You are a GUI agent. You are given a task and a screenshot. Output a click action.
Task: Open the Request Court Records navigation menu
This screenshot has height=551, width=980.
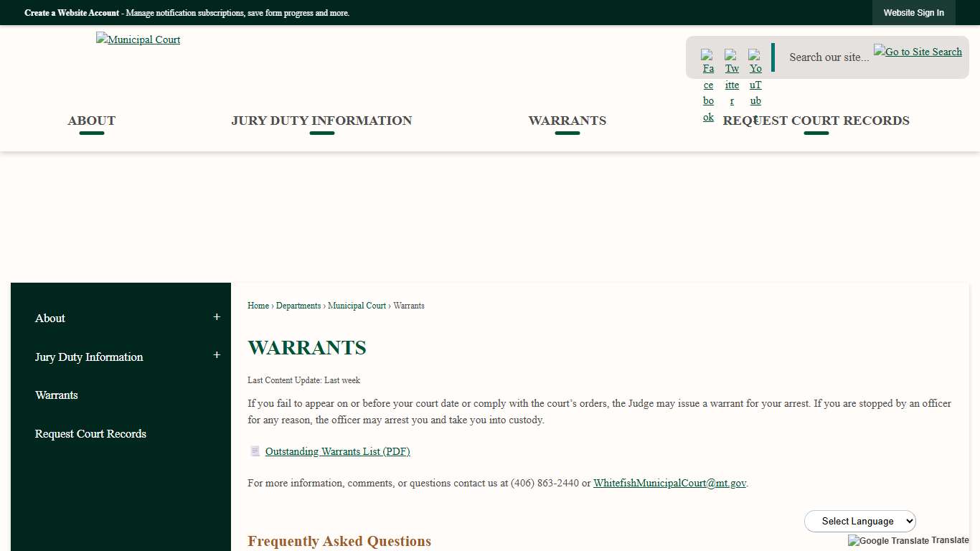(x=816, y=121)
